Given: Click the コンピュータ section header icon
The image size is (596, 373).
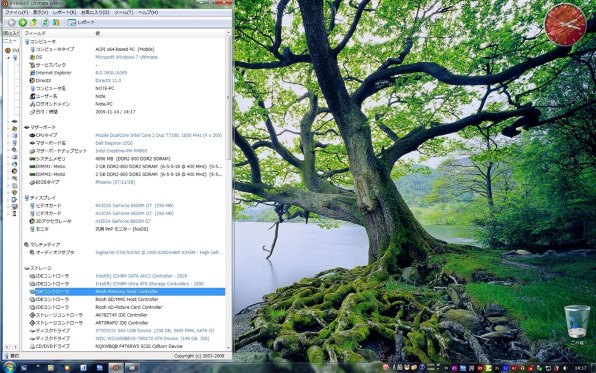Looking at the screenshot, I should point(27,42).
